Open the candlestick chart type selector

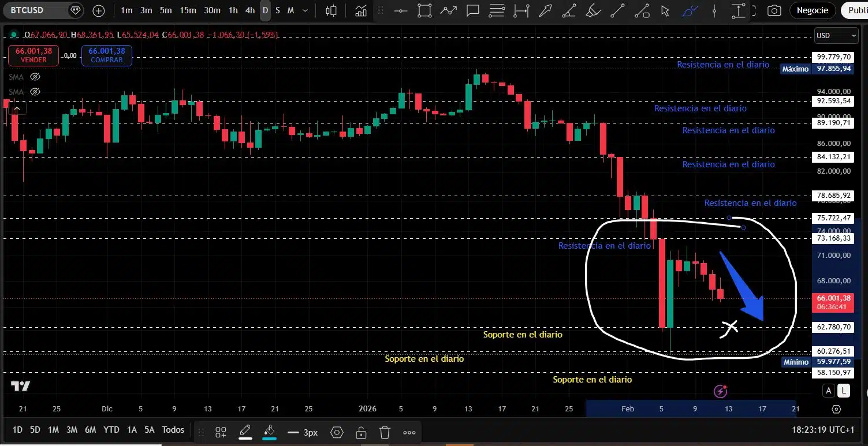(331, 10)
